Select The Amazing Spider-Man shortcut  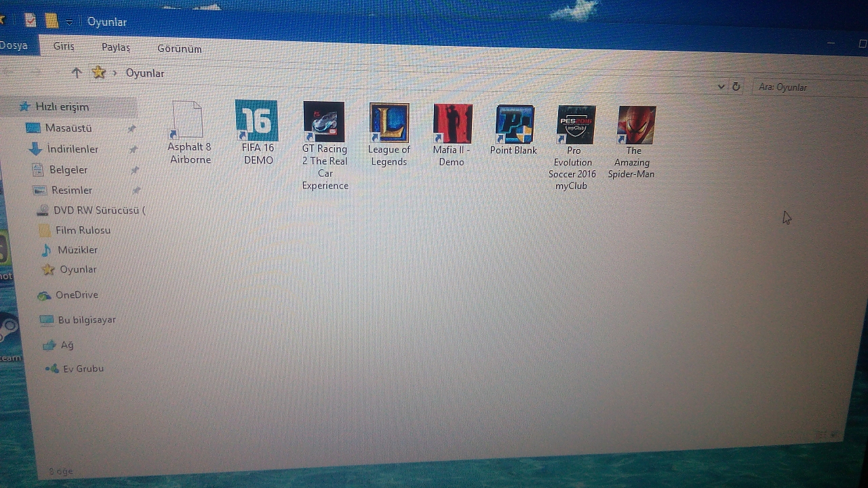pos(633,142)
